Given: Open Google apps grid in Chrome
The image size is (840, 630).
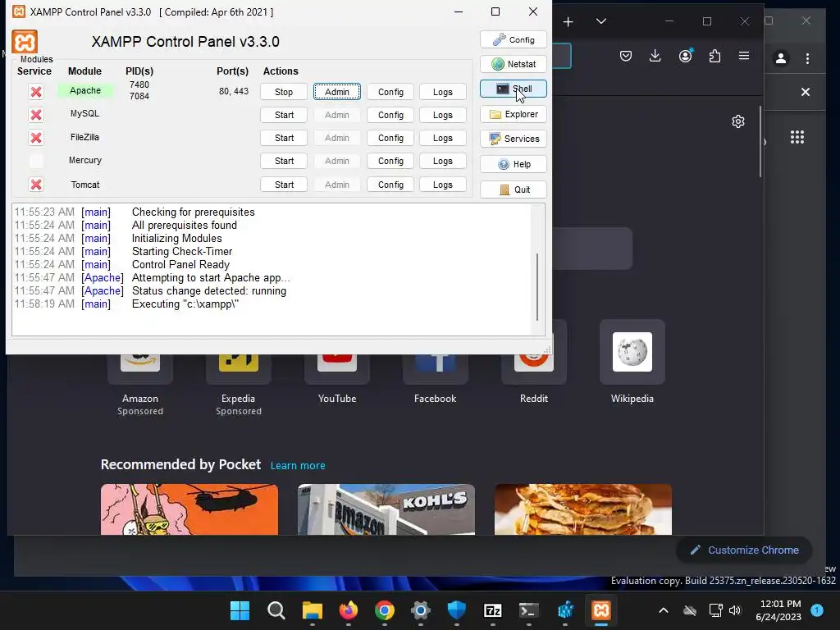Looking at the screenshot, I should [797, 137].
